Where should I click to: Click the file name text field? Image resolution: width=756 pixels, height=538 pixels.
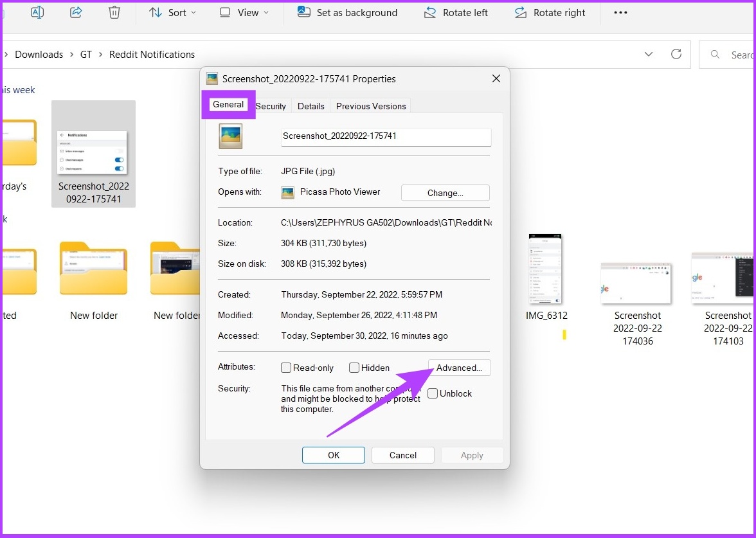386,137
